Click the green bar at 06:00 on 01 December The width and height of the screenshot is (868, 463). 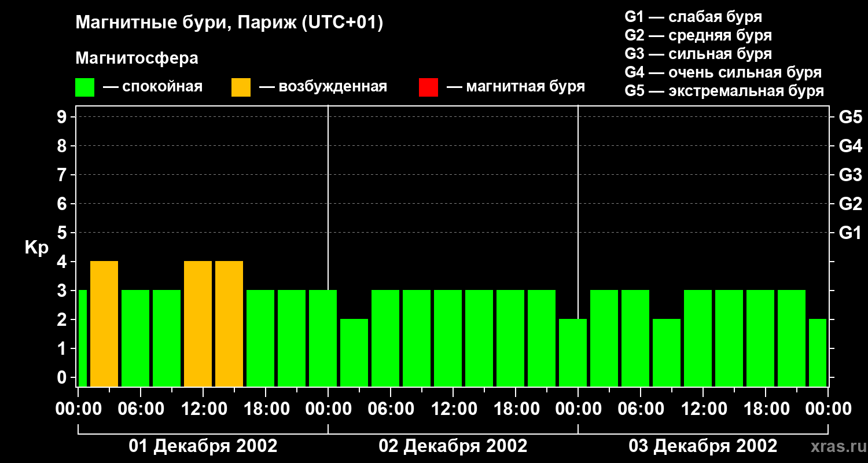click(135, 338)
